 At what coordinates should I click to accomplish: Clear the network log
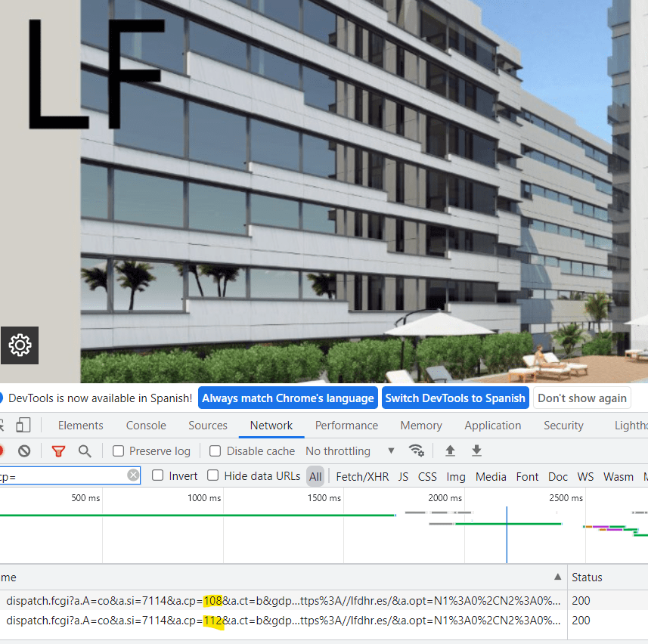[24, 450]
